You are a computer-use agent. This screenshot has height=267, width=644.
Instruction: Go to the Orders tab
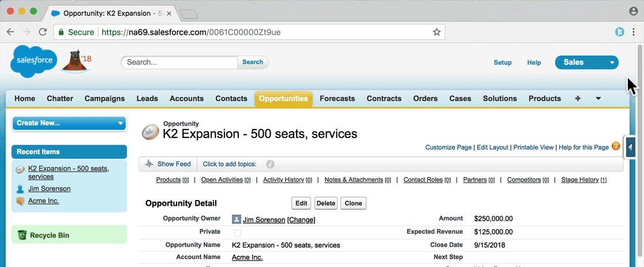[425, 98]
